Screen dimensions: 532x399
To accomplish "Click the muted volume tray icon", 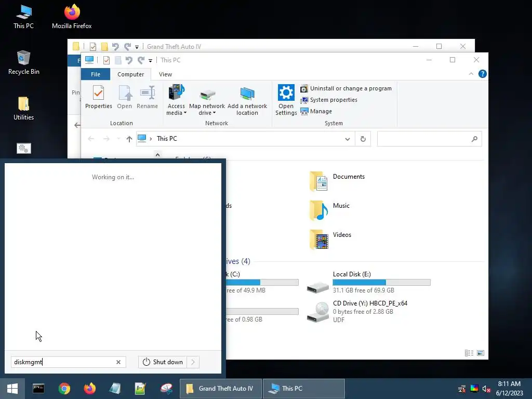I will [x=486, y=389].
